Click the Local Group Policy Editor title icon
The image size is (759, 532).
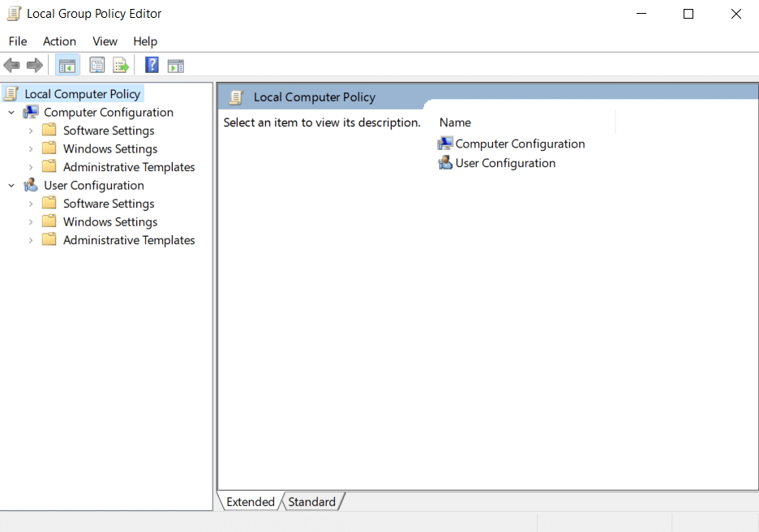[14, 14]
